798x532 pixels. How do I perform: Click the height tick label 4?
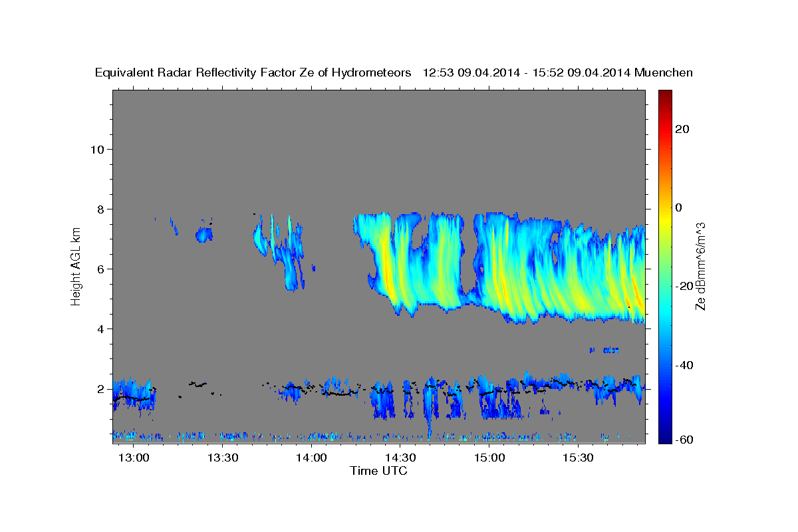[x=100, y=329]
